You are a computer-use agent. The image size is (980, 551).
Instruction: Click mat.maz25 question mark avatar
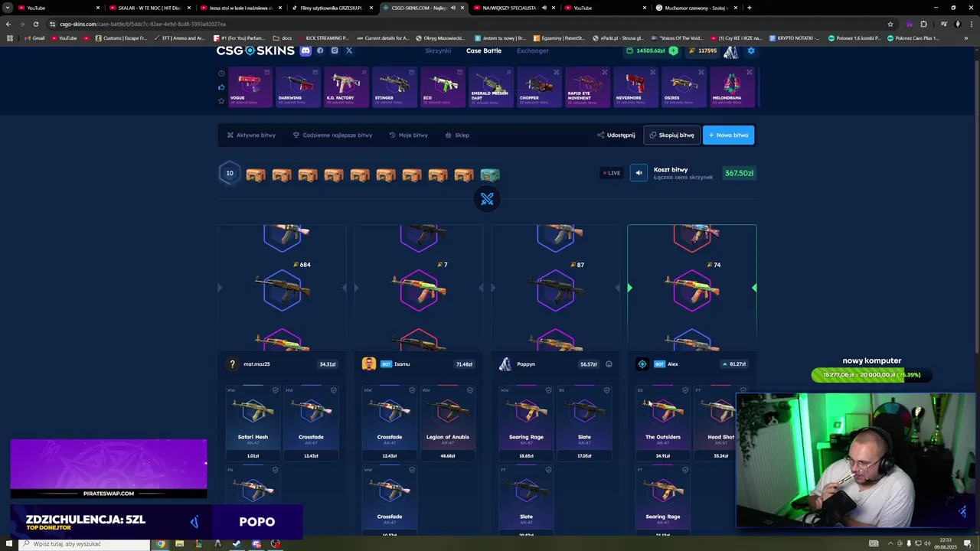coord(232,364)
